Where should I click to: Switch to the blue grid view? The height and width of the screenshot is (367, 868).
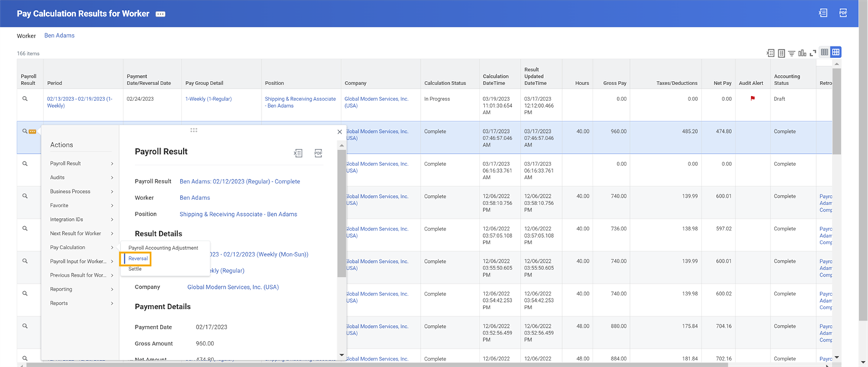coord(835,53)
